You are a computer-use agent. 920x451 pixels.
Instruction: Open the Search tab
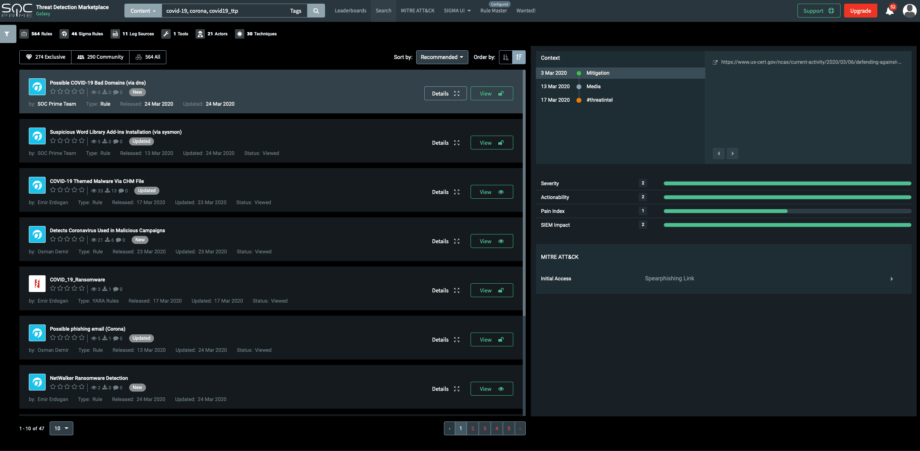(x=384, y=11)
